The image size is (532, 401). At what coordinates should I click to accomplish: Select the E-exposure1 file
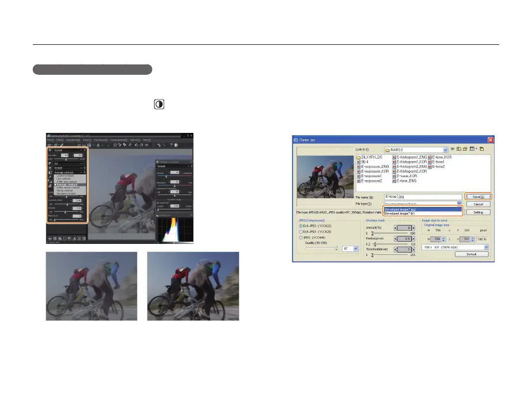click(369, 176)
